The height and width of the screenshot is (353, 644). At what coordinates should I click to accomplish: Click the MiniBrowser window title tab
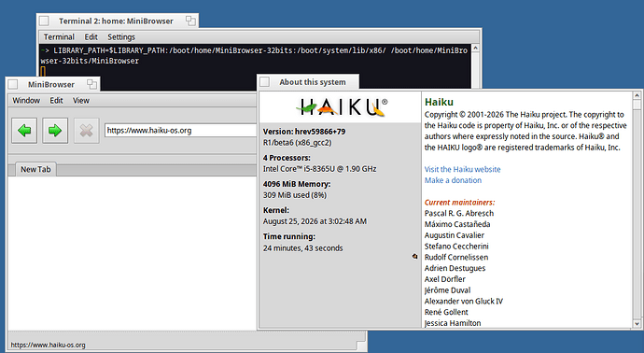(x=51, y=85)
